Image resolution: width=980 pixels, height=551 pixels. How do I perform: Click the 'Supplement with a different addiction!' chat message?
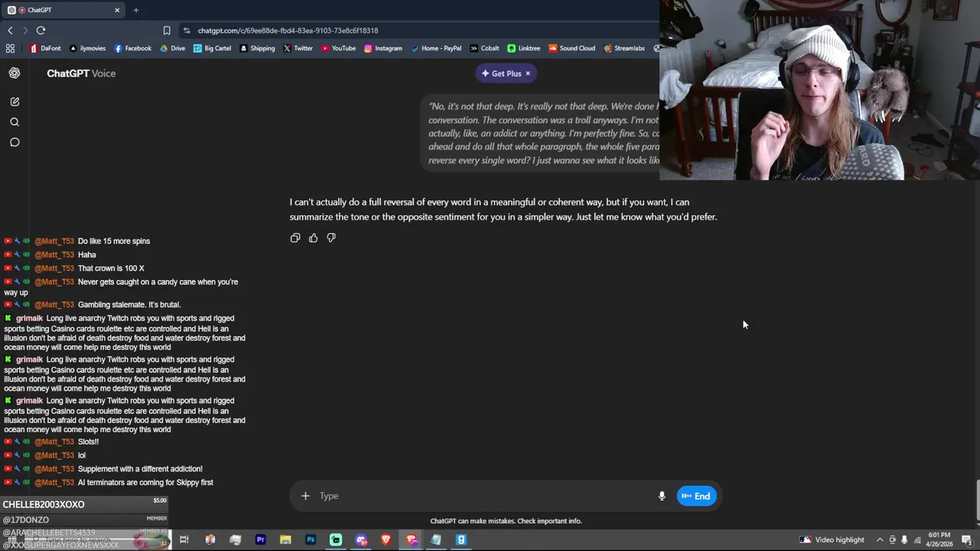click(140, 469)
